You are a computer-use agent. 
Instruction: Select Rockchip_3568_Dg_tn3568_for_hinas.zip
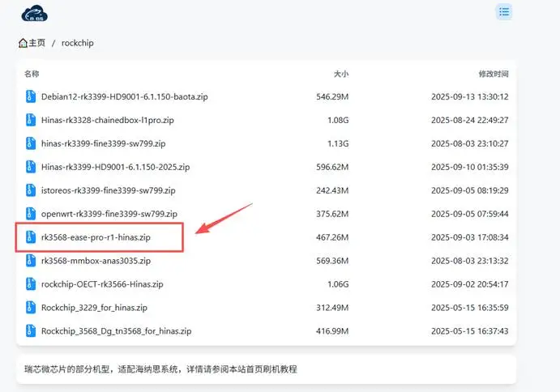[x=116, y=331]
